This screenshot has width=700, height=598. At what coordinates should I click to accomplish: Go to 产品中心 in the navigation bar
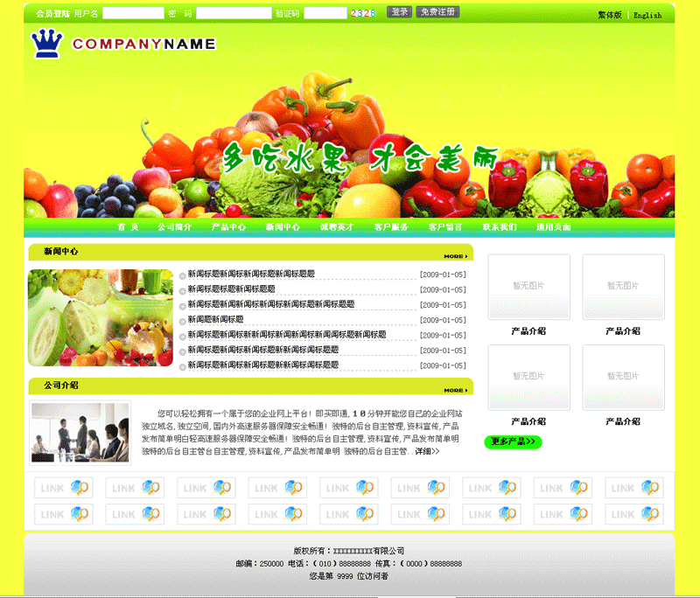point(228,227)
